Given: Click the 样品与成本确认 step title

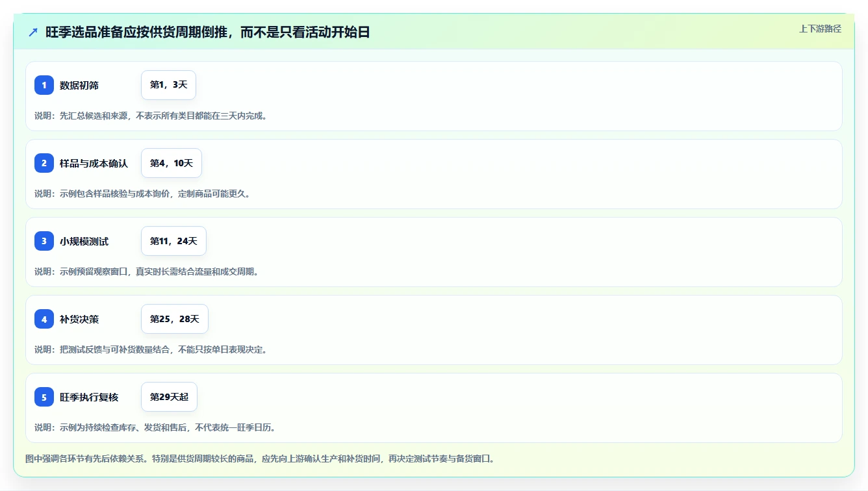Looking at the screenshot, I should (94, 163).
